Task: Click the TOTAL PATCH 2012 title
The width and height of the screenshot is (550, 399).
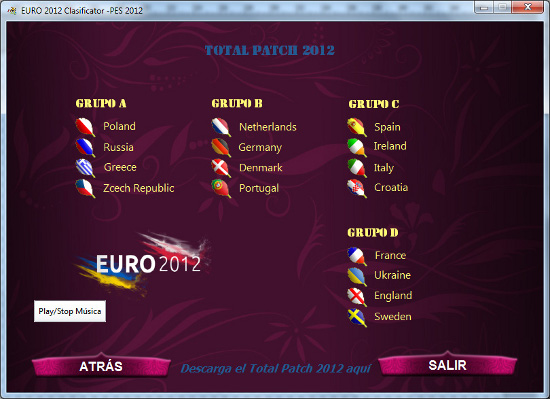Action: pos(270,50)
